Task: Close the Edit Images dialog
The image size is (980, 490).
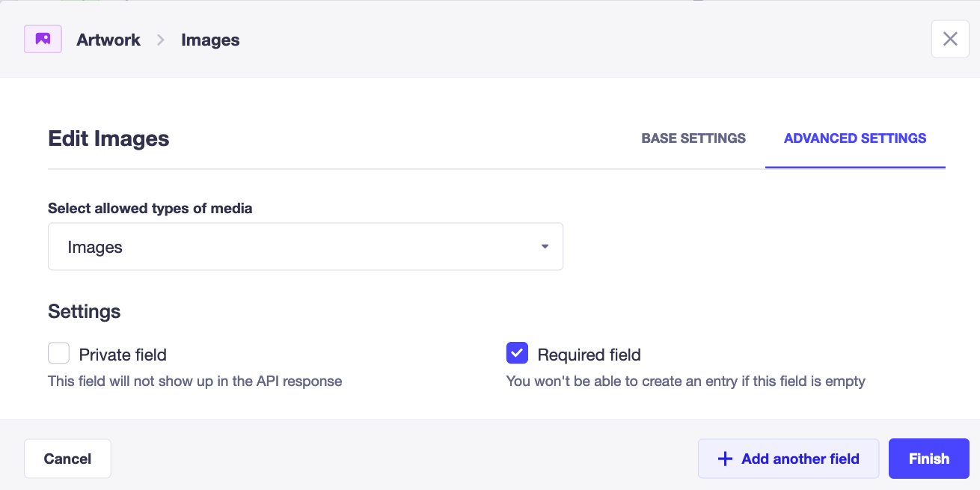Action: click(x=950, y=39)
